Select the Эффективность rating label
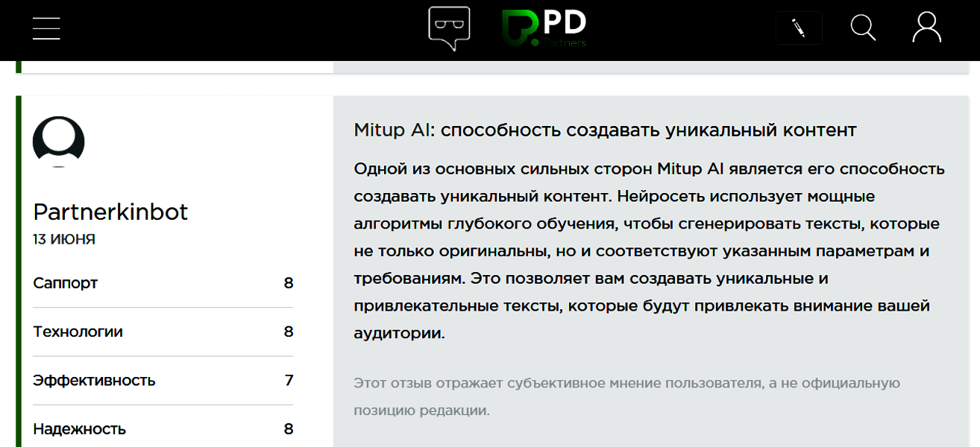 [x=94, y=380]
